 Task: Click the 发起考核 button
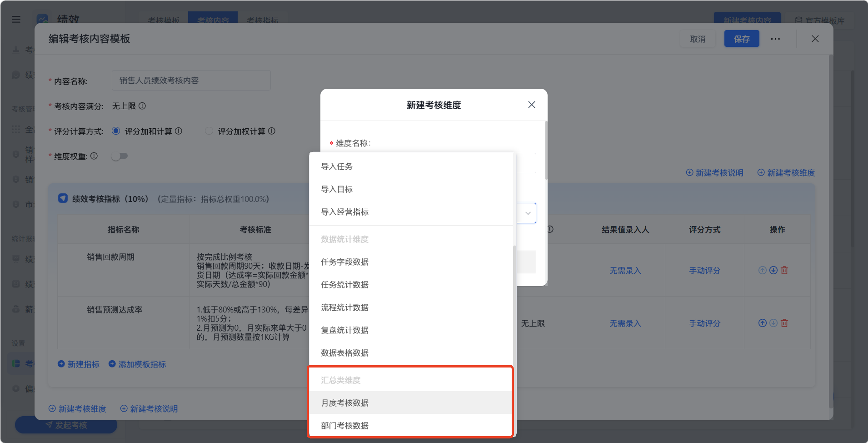click(66, 425)
